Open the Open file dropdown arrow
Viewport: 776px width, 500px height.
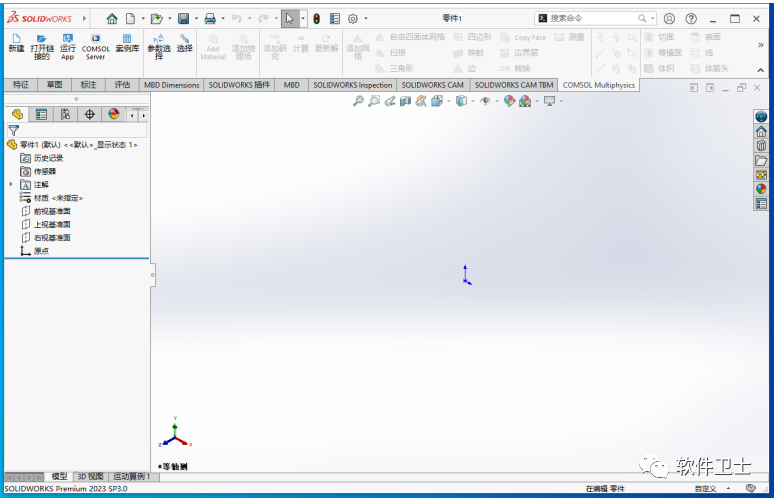pyautogui.click(x=170, y=19)
